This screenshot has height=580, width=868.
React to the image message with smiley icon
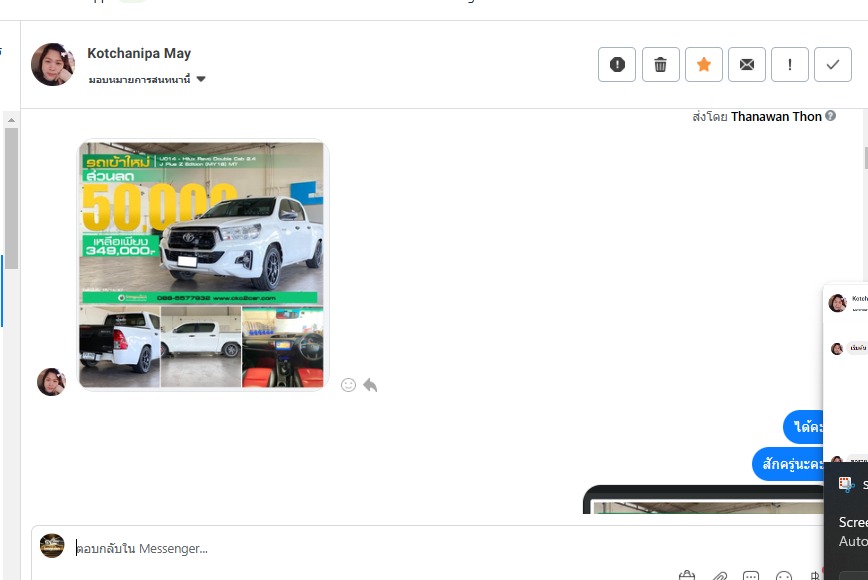pyautogui.click(x=348, y=385)
